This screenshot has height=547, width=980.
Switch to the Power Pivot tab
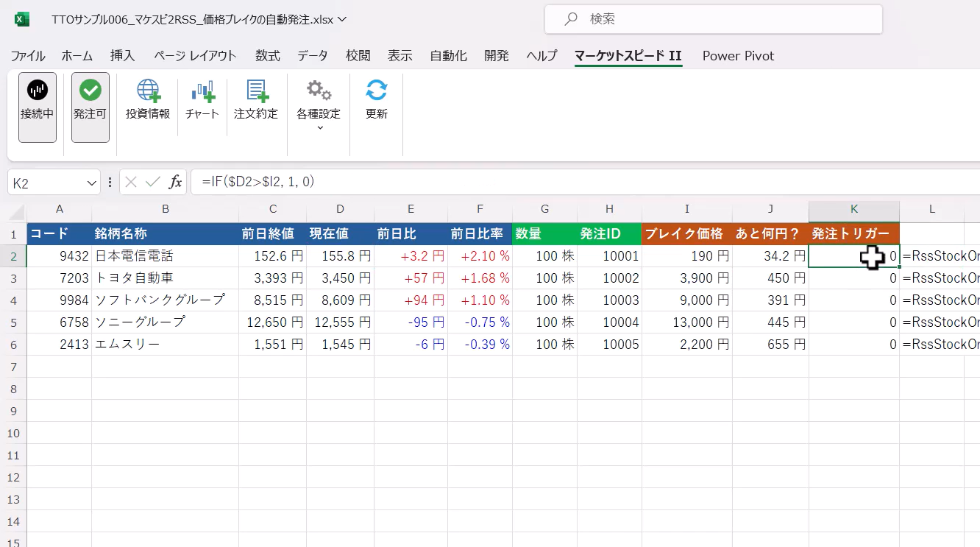[738, 56]
